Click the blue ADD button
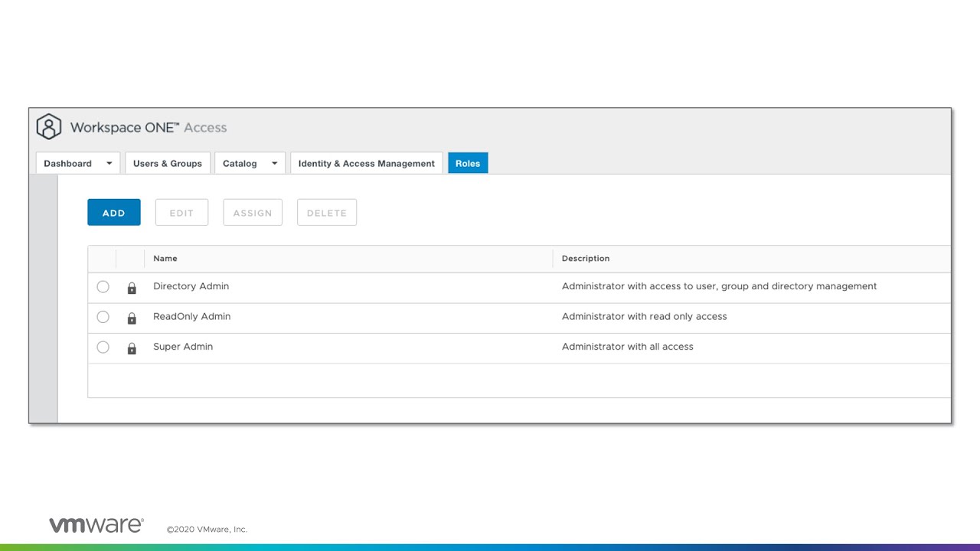The width and height of the screenshot is (980, 551). (x=114, y=213)
